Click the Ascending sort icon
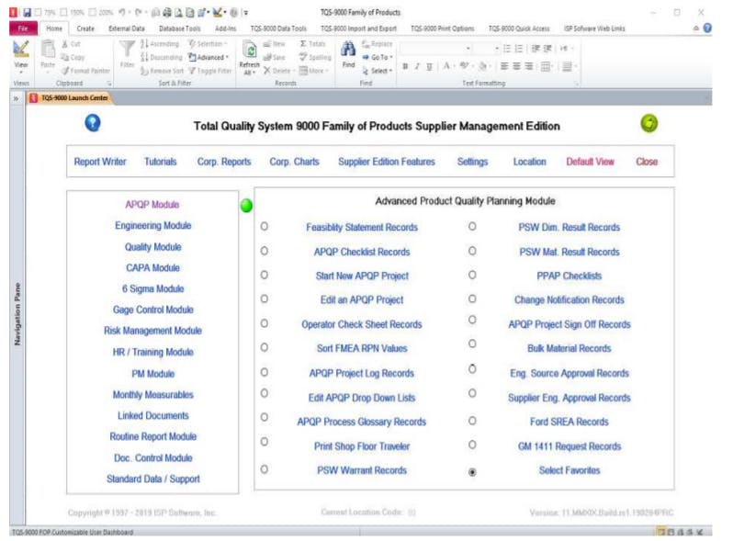Viewport: 756px width, 541px height. tap(144, 44)
